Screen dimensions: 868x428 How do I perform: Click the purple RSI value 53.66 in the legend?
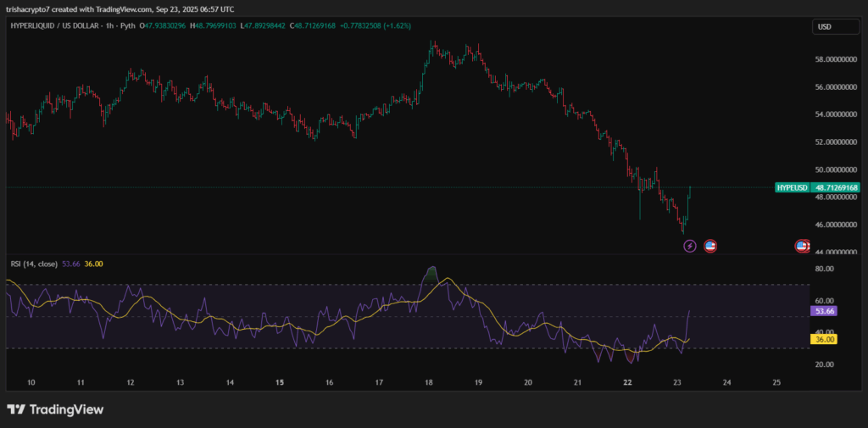[x=71, y=264]
